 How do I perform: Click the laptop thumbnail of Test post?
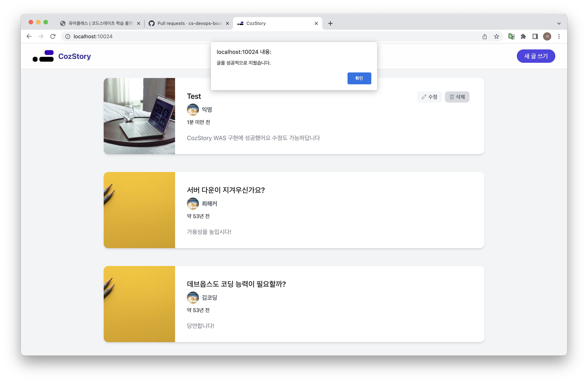[x=139, y=116]
